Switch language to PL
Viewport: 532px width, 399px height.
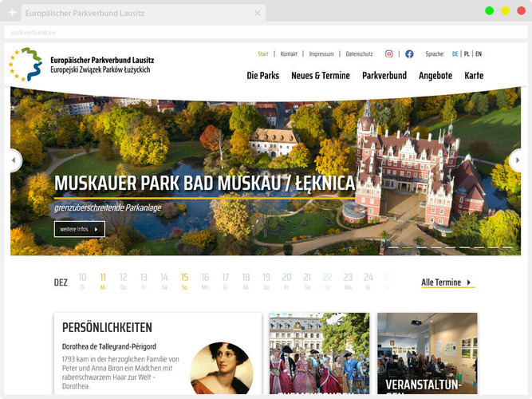click(467, 54)
